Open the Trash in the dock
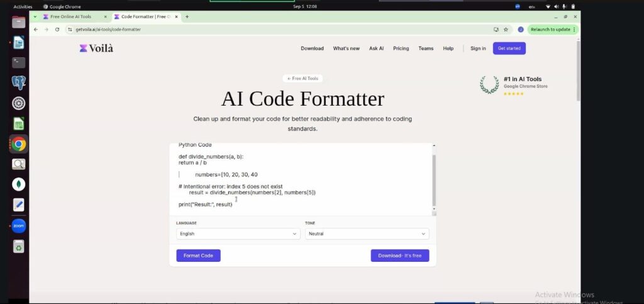This screenshot has height=304, width=644. pyautogui.click(x=18, y=246)
